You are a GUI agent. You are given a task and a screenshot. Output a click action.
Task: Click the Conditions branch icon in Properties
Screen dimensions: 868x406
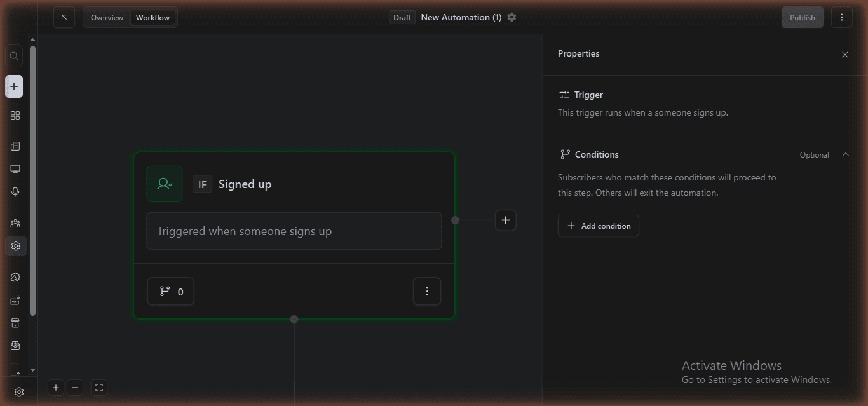564,154
